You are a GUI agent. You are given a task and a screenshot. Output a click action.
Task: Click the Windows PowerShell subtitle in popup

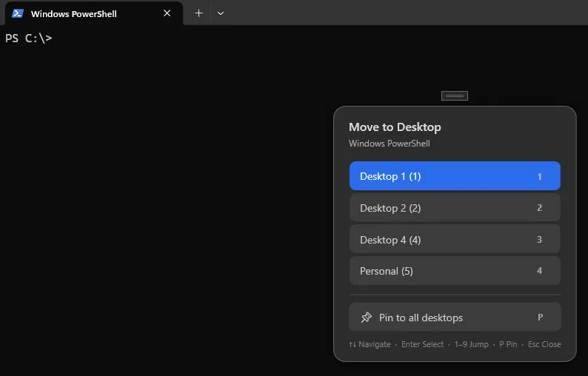click(x=389, y=144)
